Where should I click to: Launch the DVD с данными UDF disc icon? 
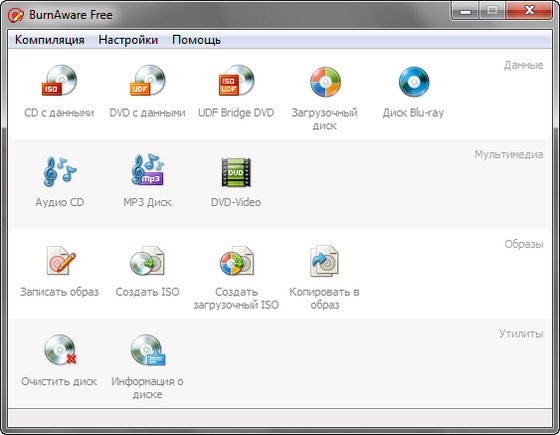click(148, 81)
